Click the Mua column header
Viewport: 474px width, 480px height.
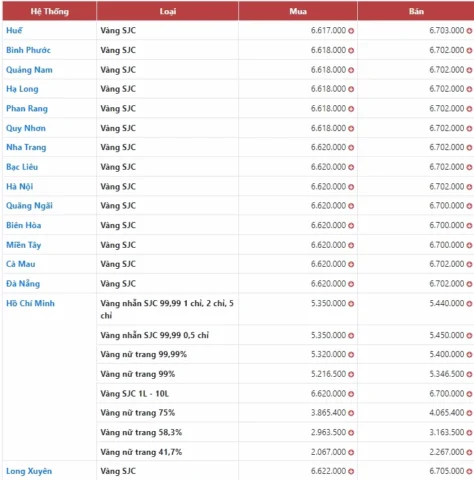(x=298, y=11)
